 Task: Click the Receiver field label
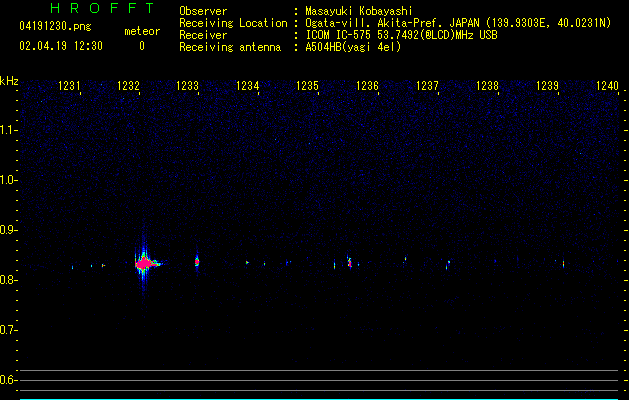point(203,35)
